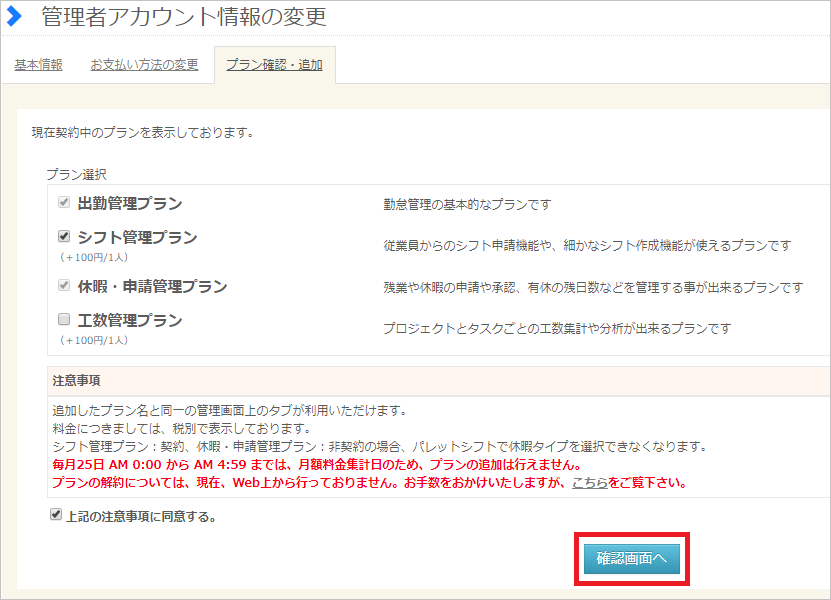831x600 pixels.
Task: Open the 基本情報 tab
Action: (38, 65)
